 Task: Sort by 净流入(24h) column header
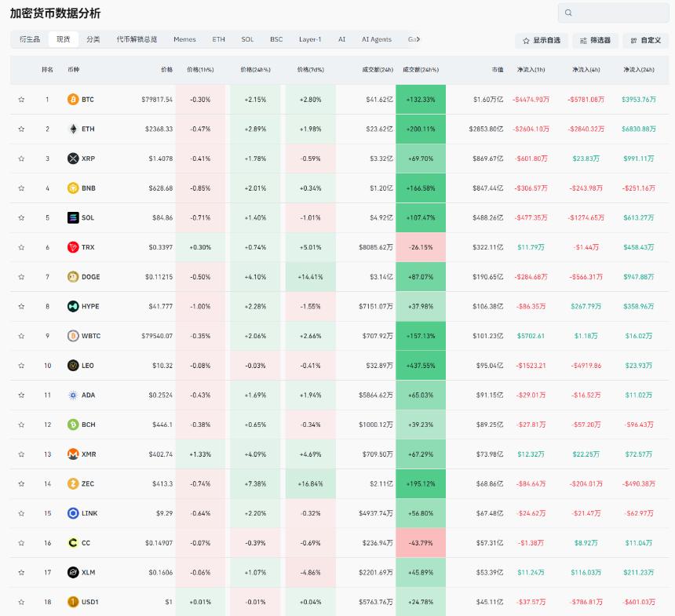639,69
